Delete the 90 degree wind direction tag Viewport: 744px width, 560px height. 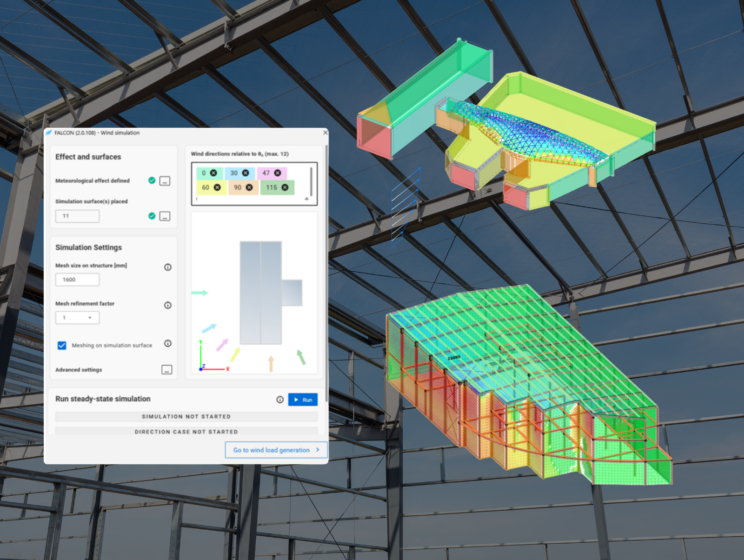(249, 187)
